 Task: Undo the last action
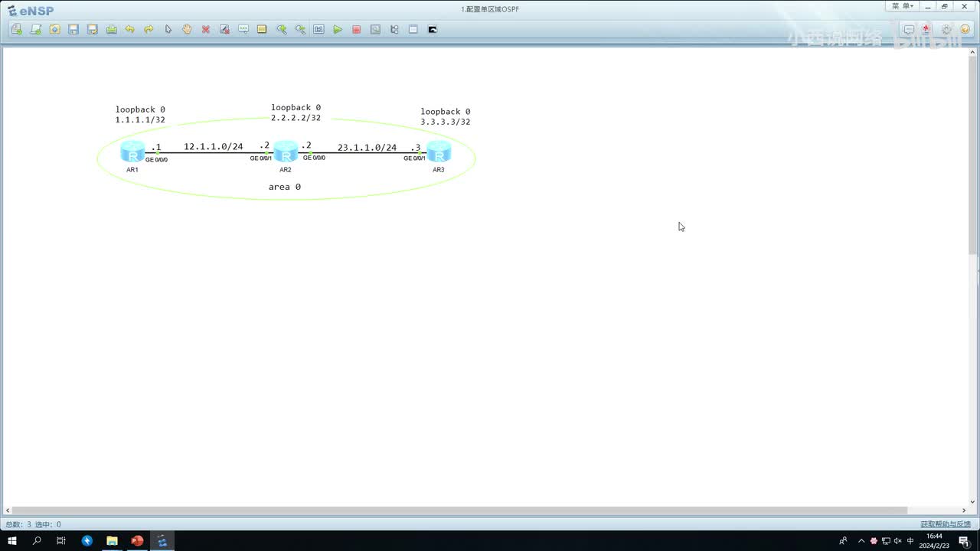click(130, 29)
